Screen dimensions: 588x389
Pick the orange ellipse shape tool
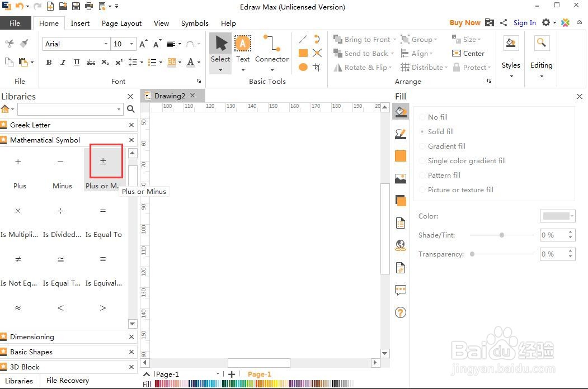303,67
